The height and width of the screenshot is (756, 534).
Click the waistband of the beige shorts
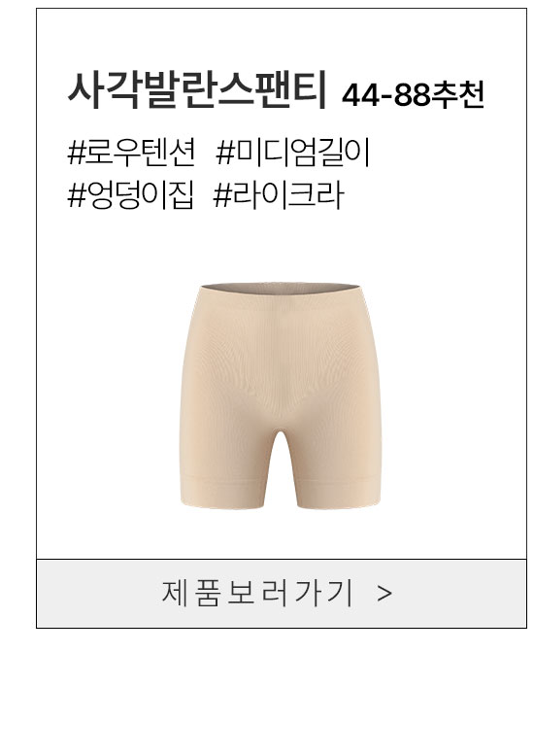[x=279, y=290]
